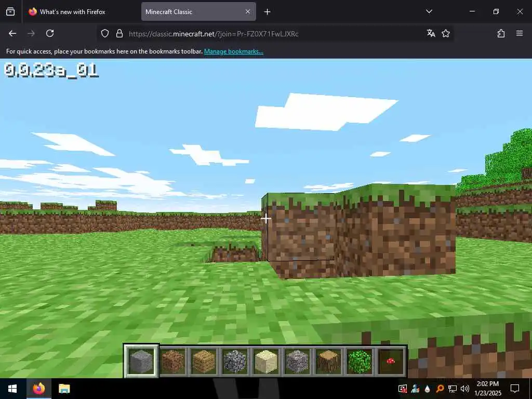Select the stone block in the hotbar
532x399 pixels.
click(x=141, y=361)
